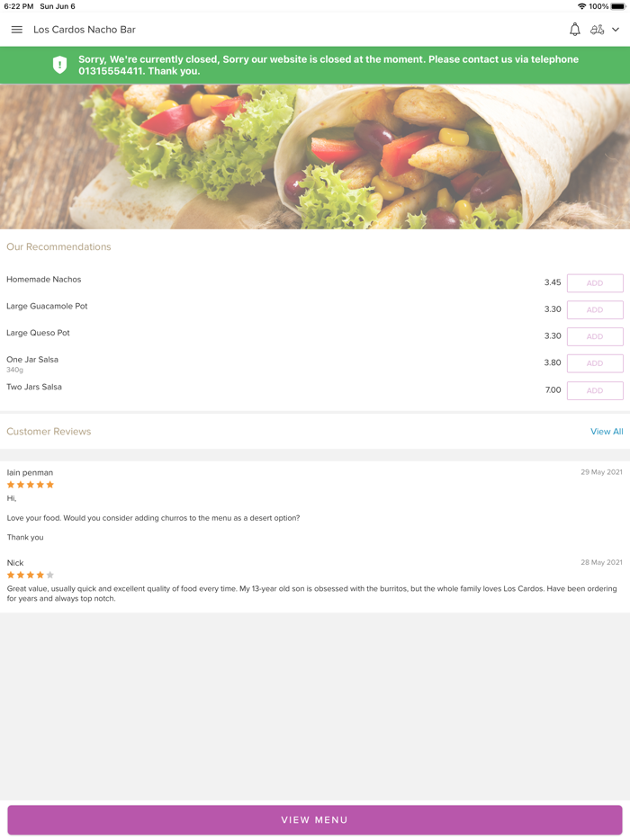The width and height of the screenshot is (630, 840).
Task: Tap the delivery scooter icon
Action: 597,30
